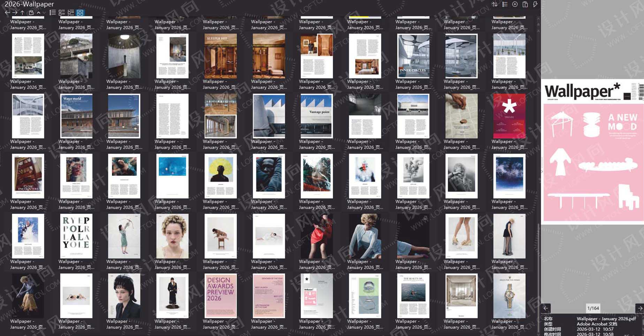The image size is (644, 336).
Task: Switch to the detailed list view
Action: click(x=62, y=12)
